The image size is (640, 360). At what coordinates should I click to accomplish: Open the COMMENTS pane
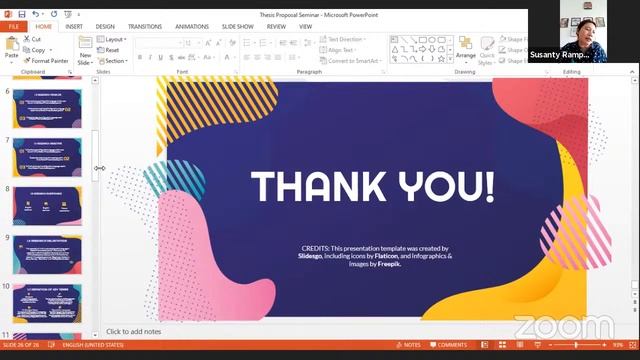point(448,345)
